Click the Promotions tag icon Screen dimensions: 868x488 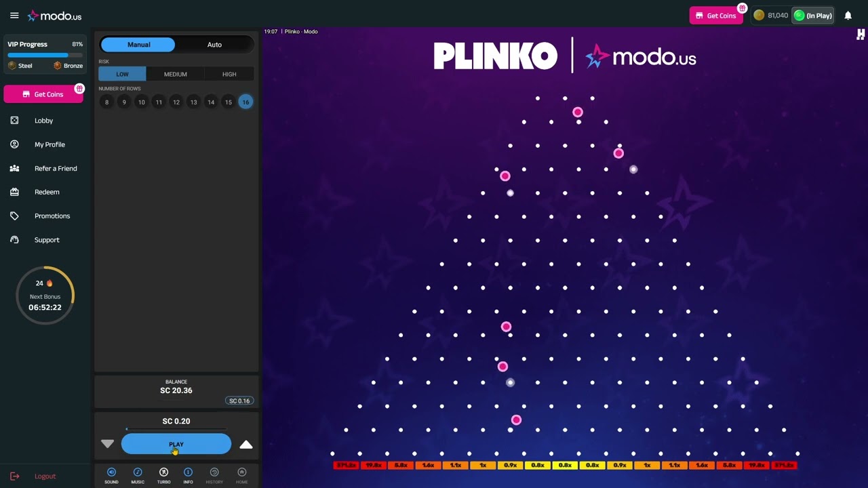[x=14, y=216]
